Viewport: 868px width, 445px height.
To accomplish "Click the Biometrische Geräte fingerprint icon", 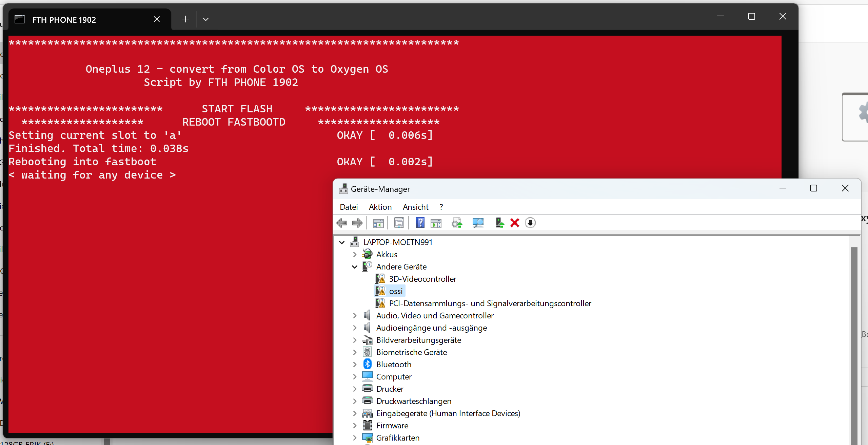I will (368, 352).
